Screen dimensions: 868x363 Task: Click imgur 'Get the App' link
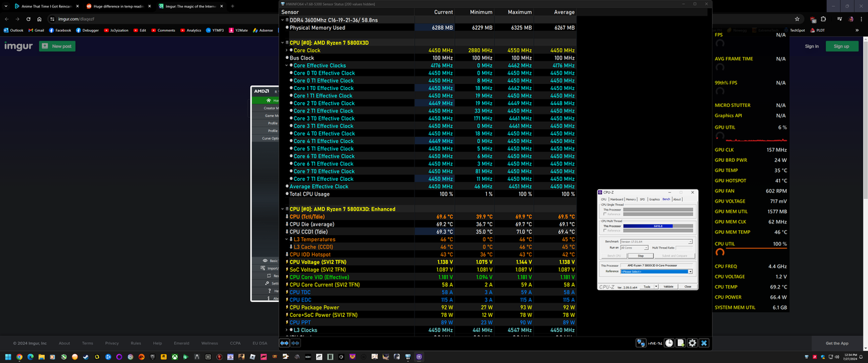point(837,343)
